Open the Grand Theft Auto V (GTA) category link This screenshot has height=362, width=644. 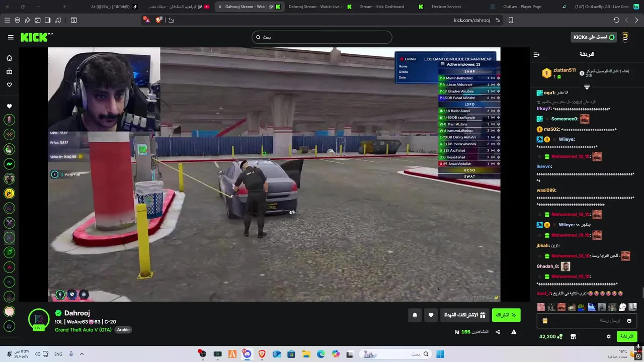tap(84, 330)
